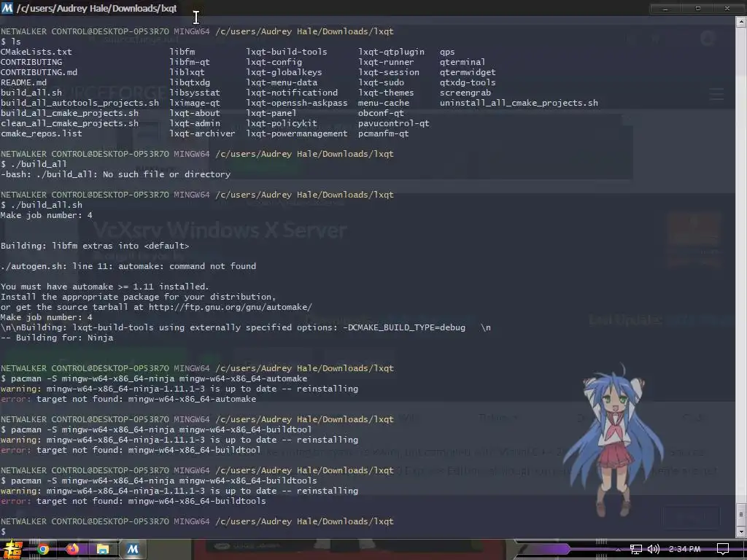Minimize the MinGW terminal window
Image resolution: width=747 pixels, height=560 pixels.
coord(665,9)
